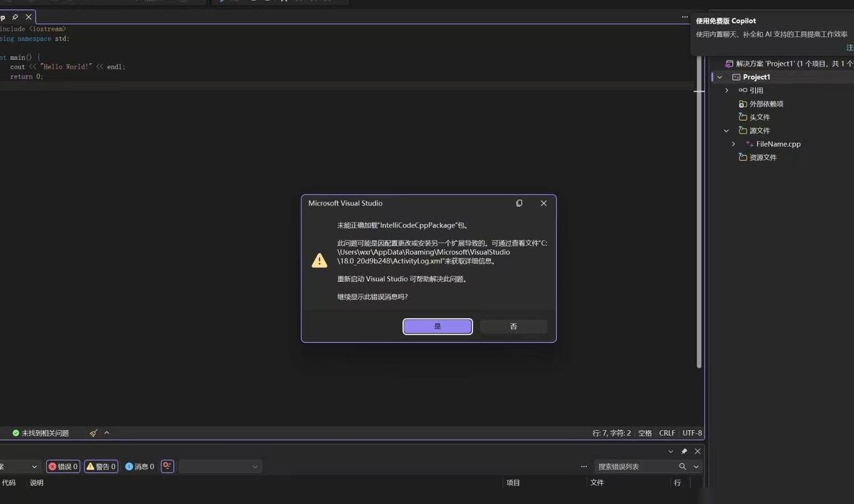The width and height of the screenshot is (854, 504).
Task: Click the "Hello World!" string in the code
Action: click(x=66, y=67)
